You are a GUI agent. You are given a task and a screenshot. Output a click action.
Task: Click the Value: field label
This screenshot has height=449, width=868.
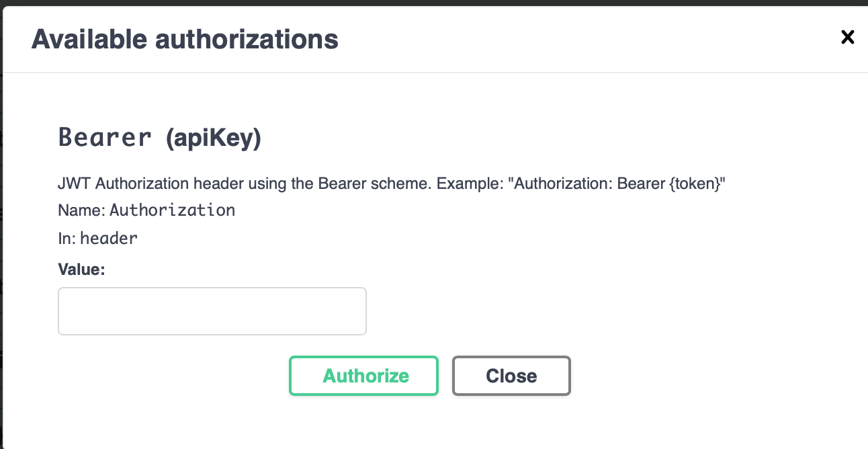[82, 270]
